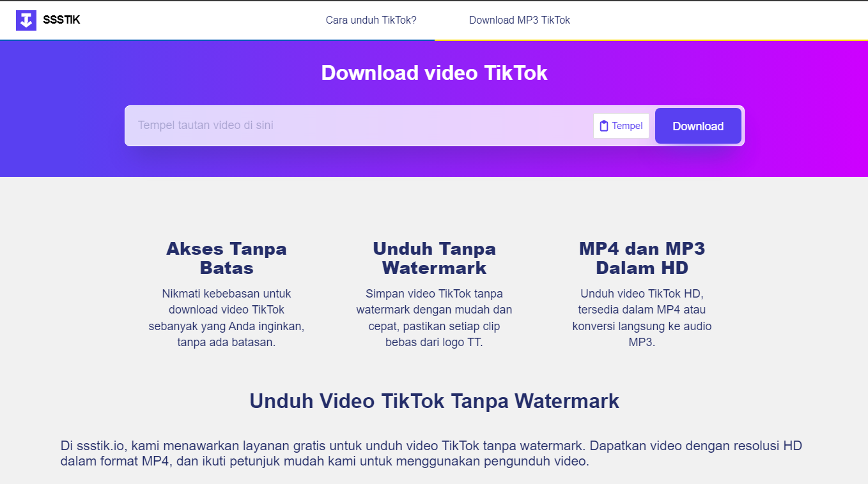Click the clipboard icon in the Tempel button
868x484 pixels.
(604, 126)
